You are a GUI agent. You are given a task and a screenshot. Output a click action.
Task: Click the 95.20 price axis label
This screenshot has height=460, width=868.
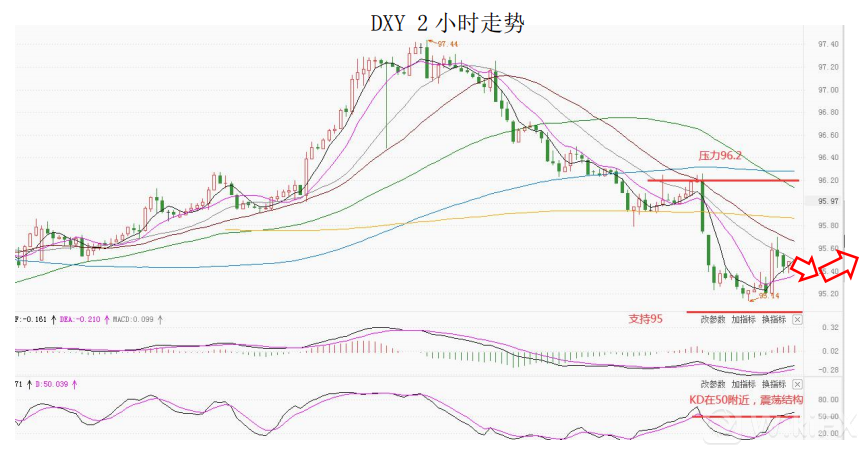click(x=828, y=294)
